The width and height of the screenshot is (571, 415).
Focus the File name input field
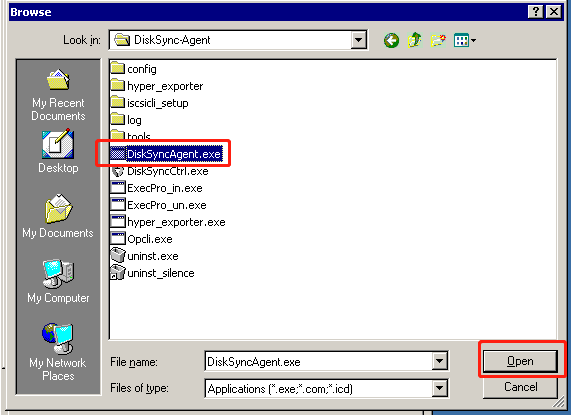tap(319, 361)
